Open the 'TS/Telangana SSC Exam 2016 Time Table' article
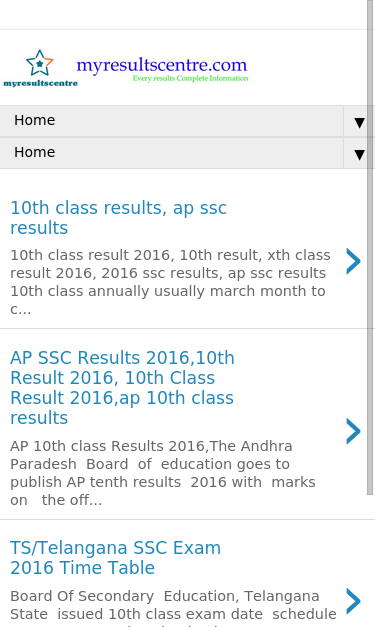The image size is (375, 627). [115, 557]
